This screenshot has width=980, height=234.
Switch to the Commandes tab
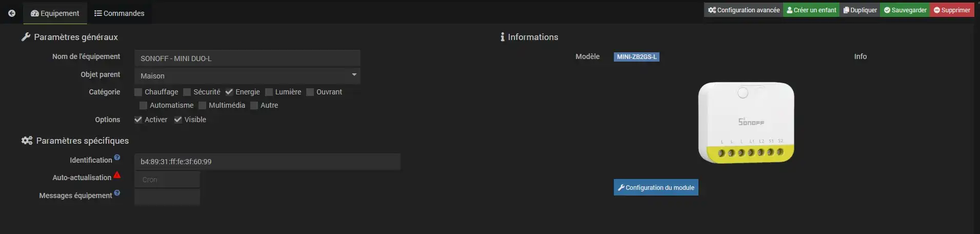[x=119, y=13]
